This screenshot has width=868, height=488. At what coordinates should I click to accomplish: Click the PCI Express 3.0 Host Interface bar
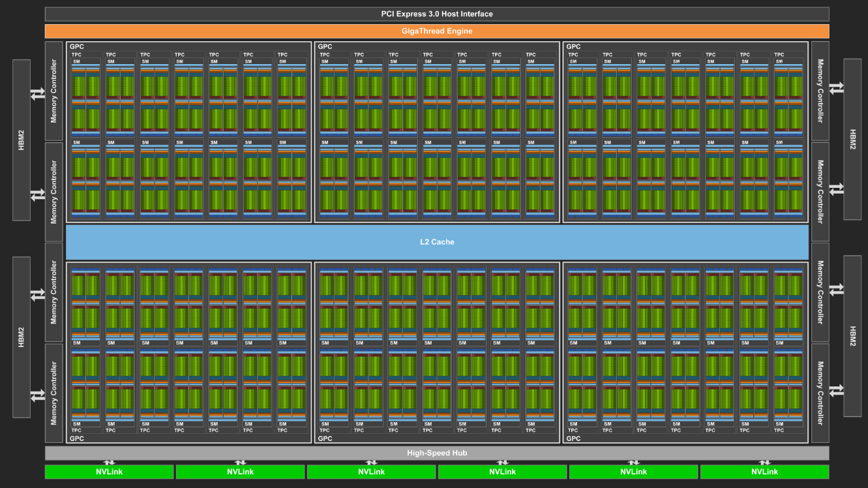(437, 14)
